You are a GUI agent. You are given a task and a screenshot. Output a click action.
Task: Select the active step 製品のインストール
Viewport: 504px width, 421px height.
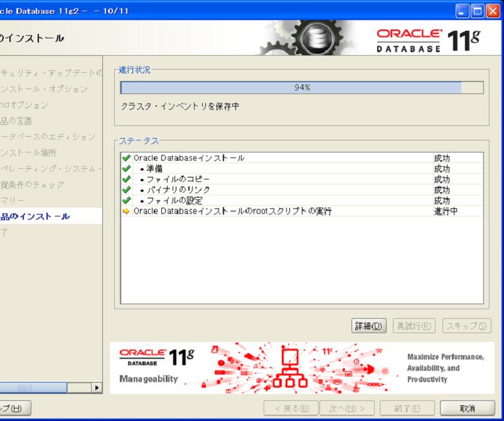pyautogui.click(x=35, y=216)
